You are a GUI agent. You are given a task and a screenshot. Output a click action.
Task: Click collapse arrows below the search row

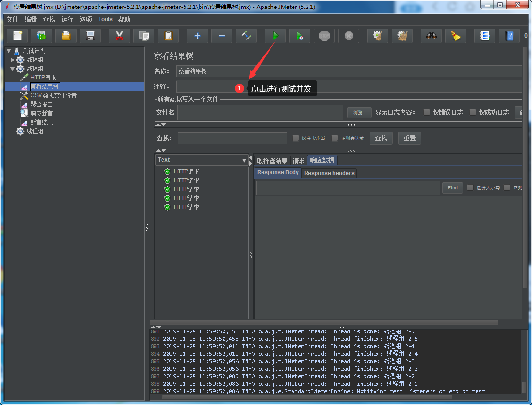[161, 150]
